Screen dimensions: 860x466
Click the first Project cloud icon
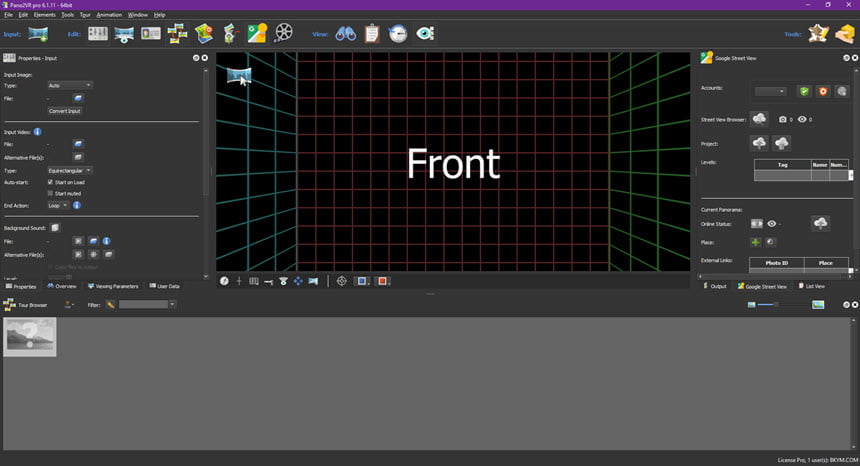(x=759, y=143)
